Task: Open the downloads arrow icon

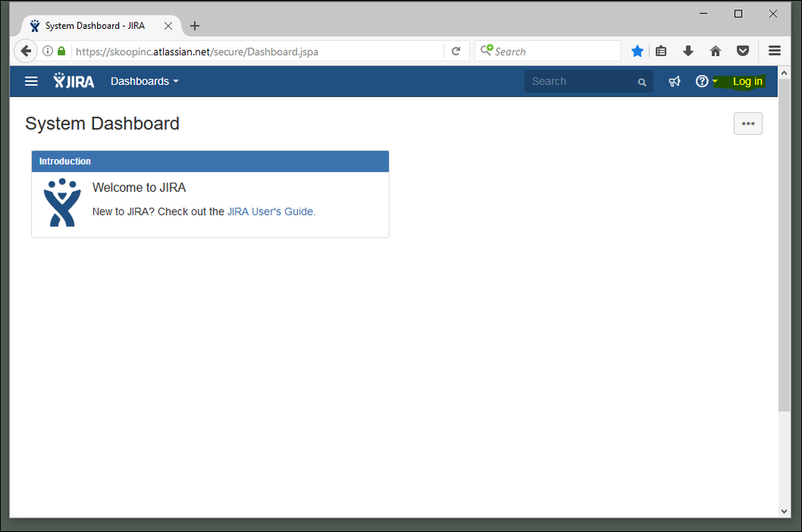Action: [x=688, y=51]
